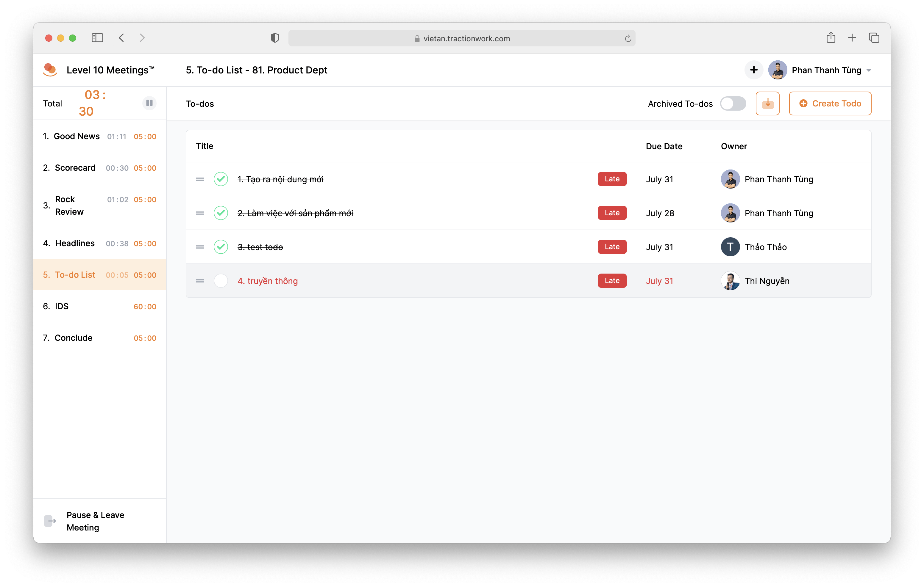924x587 pixels.
Task: Uncheck the 'Tạo ra nội dung mới' to-do
Action: point(221,179)
